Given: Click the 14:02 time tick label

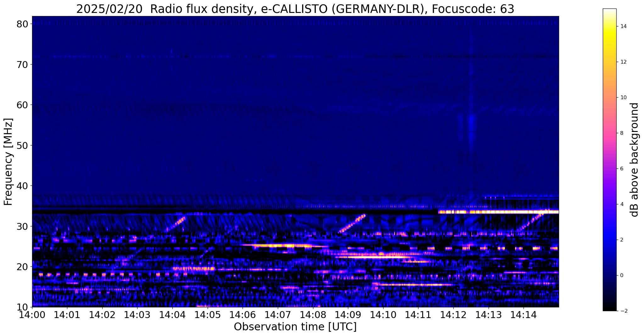Looking at the screenshot, I should 102,314.
